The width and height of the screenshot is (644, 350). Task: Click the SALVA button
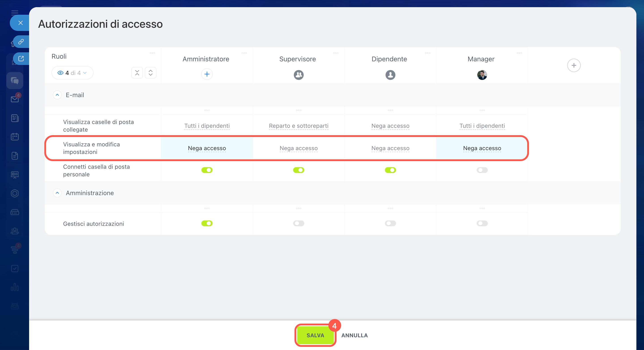pos(315,335)
